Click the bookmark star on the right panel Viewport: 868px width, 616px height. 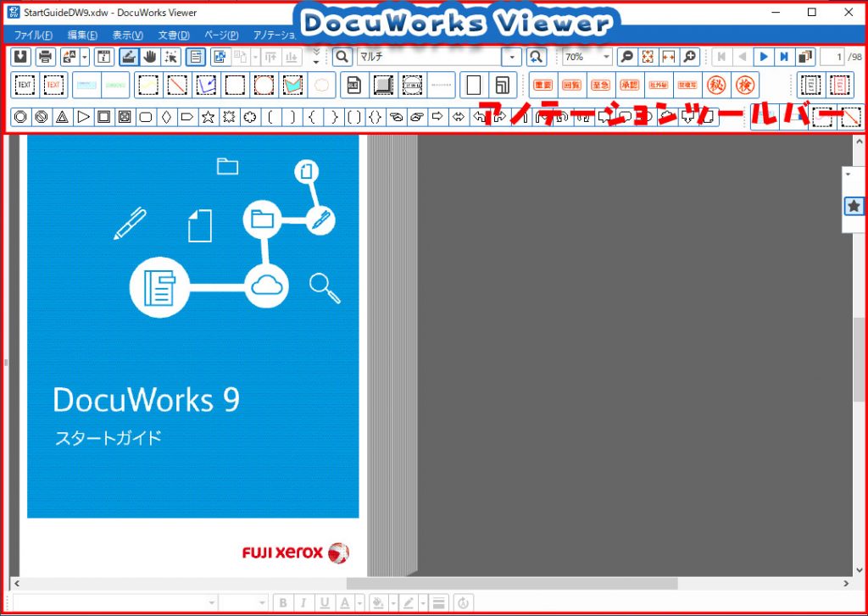click(854, 205)
